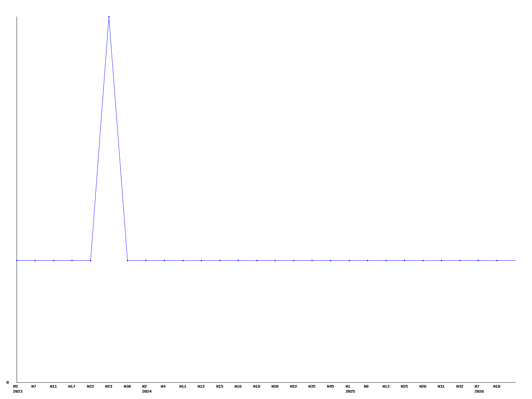Click the 2025 year label on the axis
532x399 pixels.
click(x=350, y=391)
